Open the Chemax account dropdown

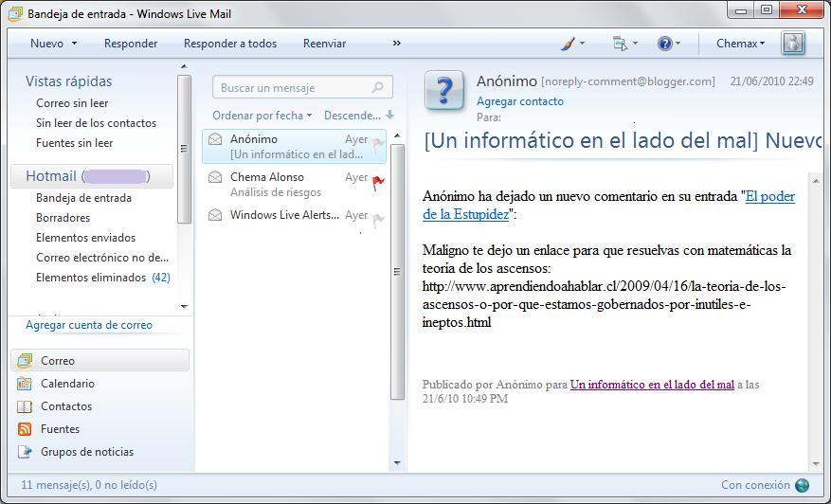pyautogui.click(x=740, y=44)
